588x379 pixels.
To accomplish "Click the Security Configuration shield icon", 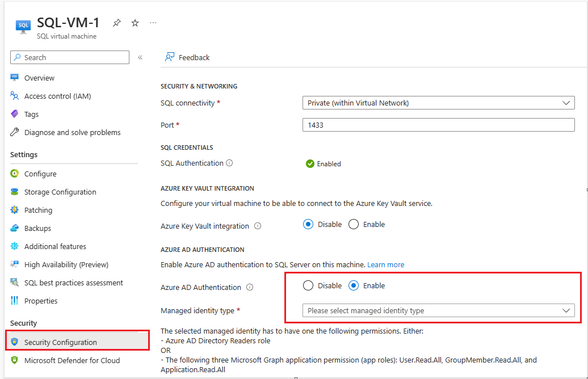I will [15, 342].
